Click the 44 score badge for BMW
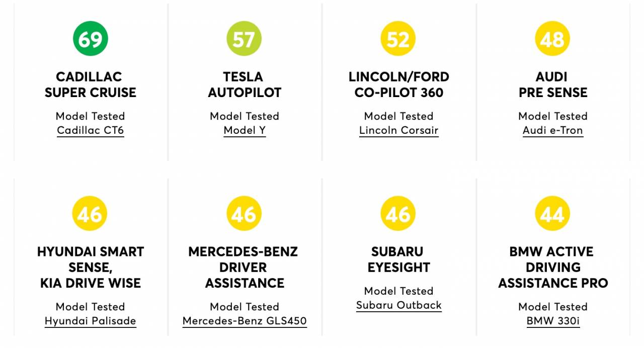 (x=552, y=213)
